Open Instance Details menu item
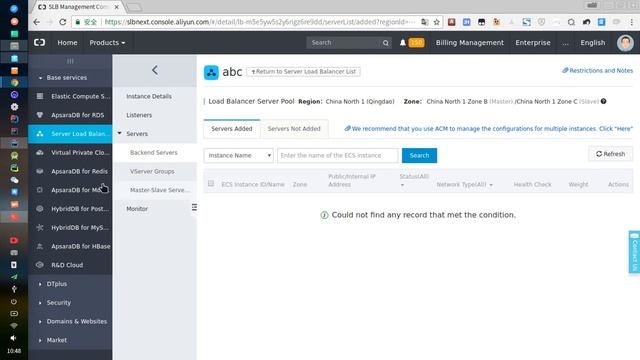The height and width of the screenshot is (360, 640). pyautogui.click(x=149, y=96)
